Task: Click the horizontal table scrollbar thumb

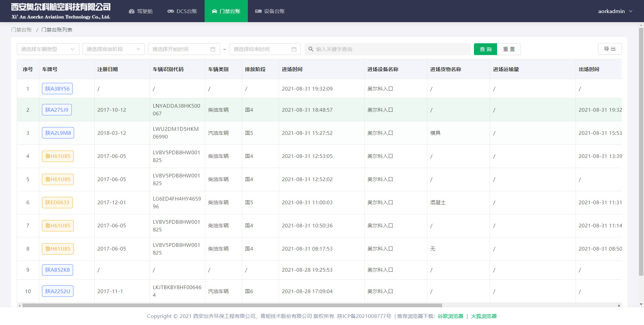Action: pyautogui.click(x=232, y=306)
